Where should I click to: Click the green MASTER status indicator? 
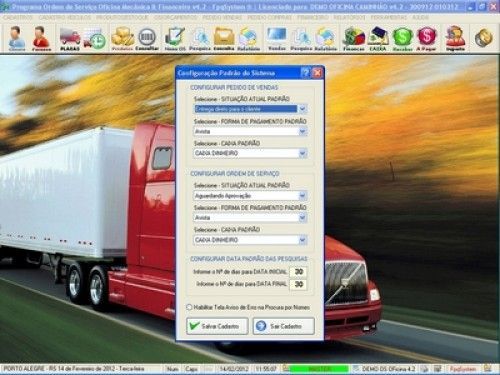click(x=319, y=369)
